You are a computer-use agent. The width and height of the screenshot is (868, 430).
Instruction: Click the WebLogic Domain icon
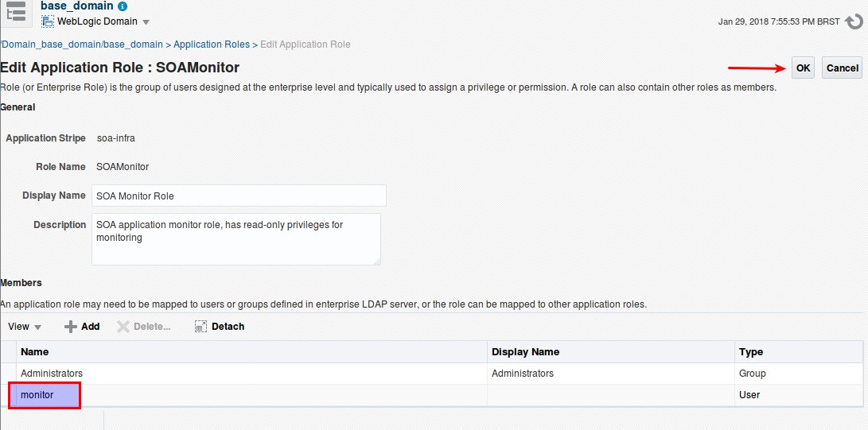[48, 21]
